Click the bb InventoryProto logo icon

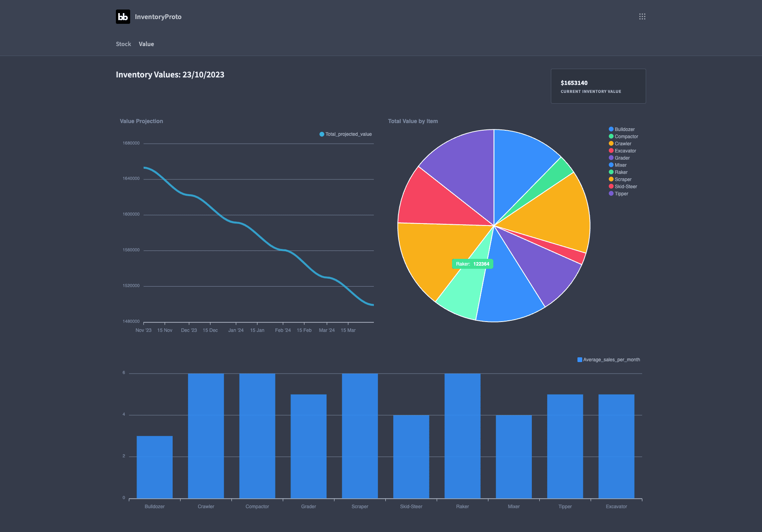coord(123,17)
